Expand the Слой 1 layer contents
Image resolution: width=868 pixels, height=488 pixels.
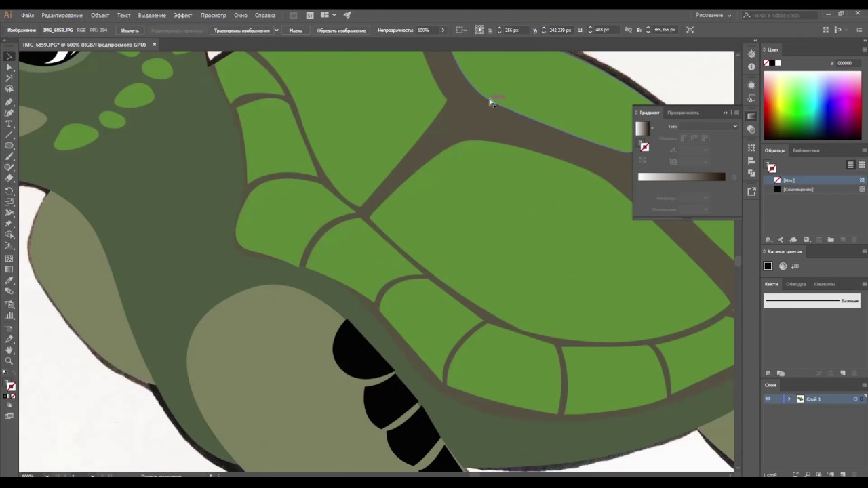[789, 399]
